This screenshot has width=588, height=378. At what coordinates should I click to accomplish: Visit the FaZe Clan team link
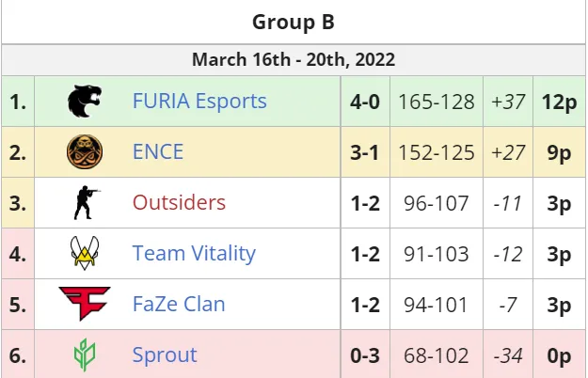[179, 304]
